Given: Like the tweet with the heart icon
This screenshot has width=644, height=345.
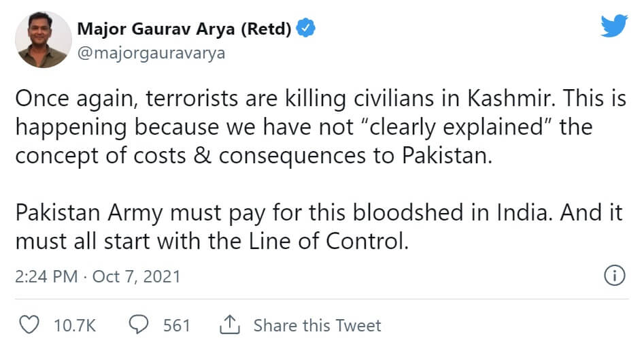Looking at the screenshot, I should (29, 325).
